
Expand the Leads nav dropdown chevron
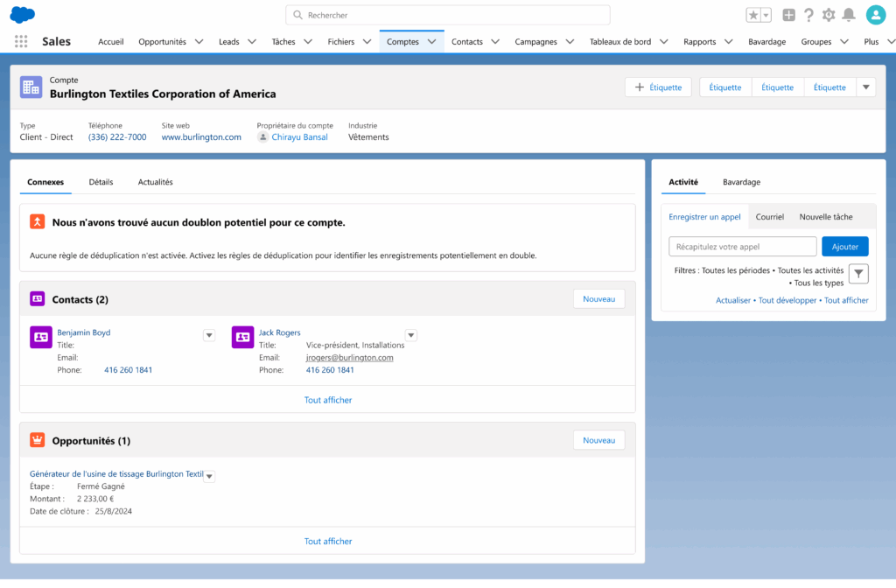click(x=252, y=42)
